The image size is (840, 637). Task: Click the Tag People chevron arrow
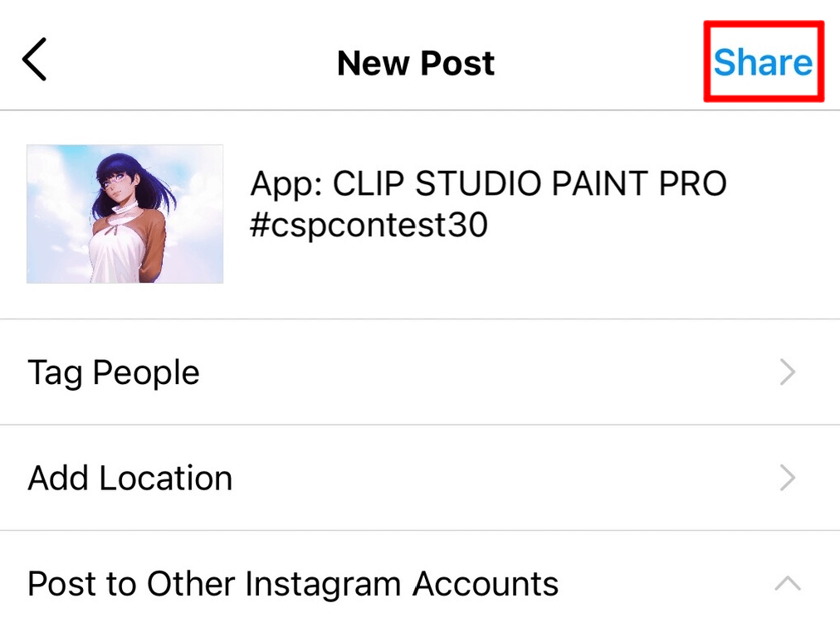(x=788, y=372)
